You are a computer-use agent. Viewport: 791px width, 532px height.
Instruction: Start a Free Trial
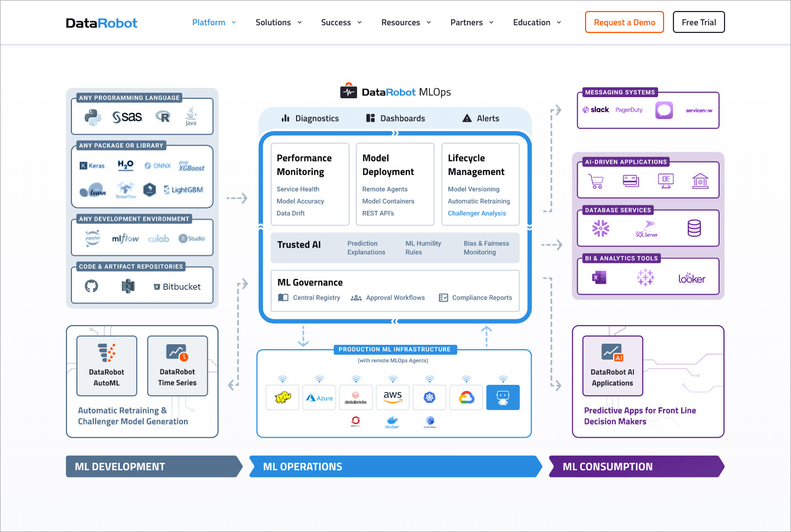pyautogui.click(x=699, y=22)
